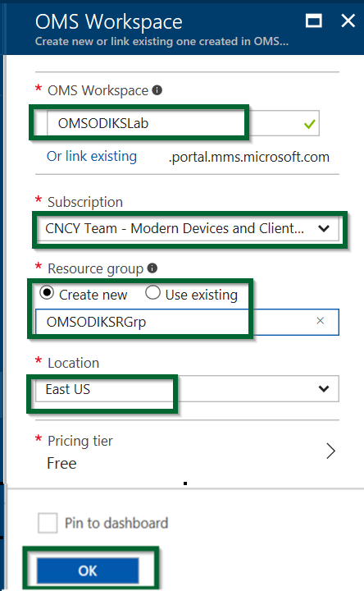Click the info icon beside OMS Workspace label
Image resolution: width=364 pixels, height=591 pixels.
(x=157, y=90)
